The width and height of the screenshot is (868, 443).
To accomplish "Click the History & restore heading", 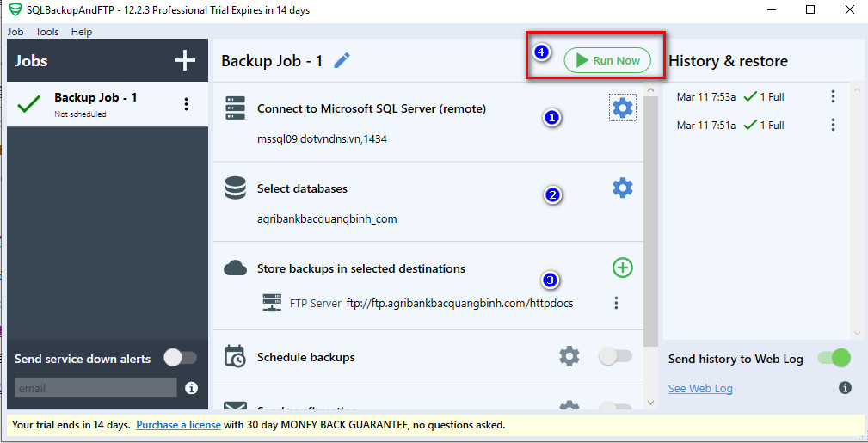I will pyautogui.click(x=728, y=61).
